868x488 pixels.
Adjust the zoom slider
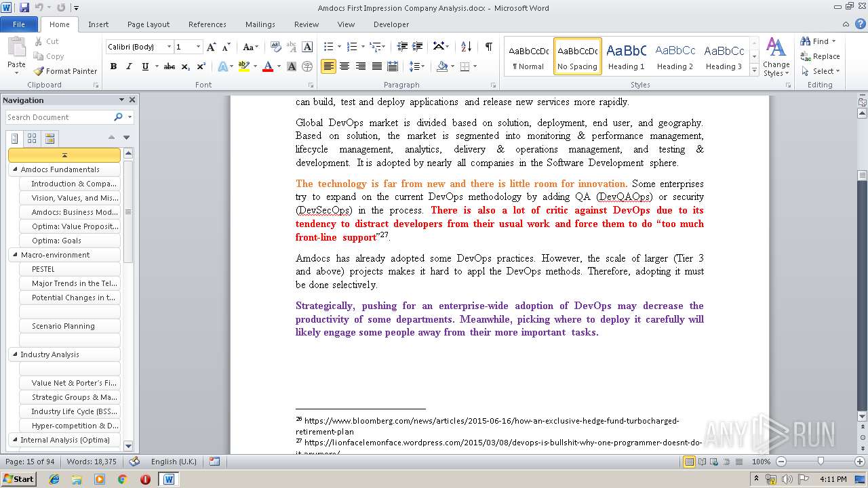pos(821,462)
